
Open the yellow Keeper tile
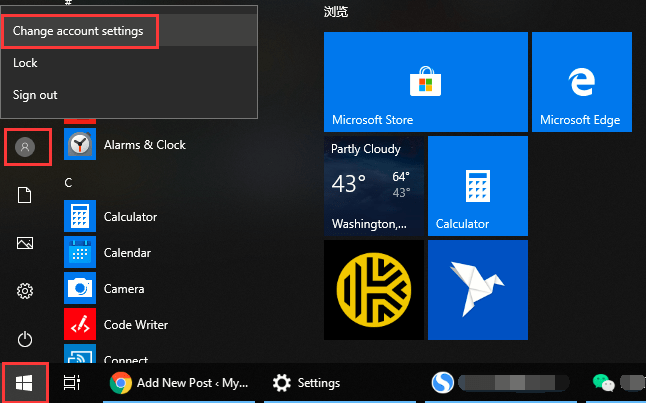[374, 290]
